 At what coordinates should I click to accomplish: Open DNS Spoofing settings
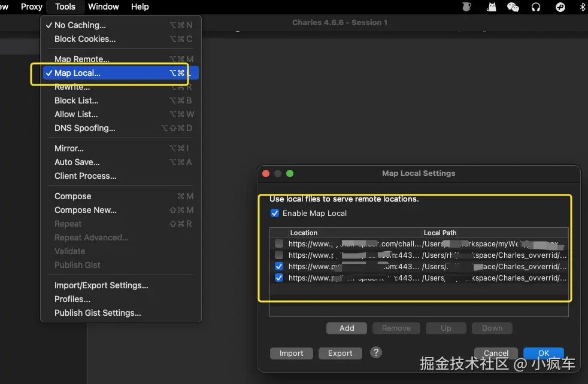pyautogui.click(x=121, y=128)
